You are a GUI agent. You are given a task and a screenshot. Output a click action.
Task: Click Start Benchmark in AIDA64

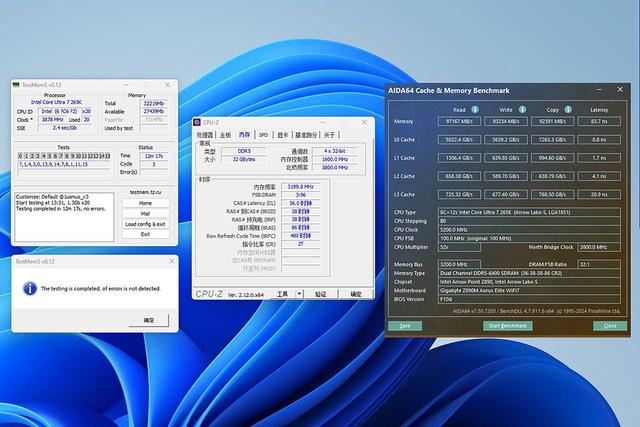click(x=507, y=325)
